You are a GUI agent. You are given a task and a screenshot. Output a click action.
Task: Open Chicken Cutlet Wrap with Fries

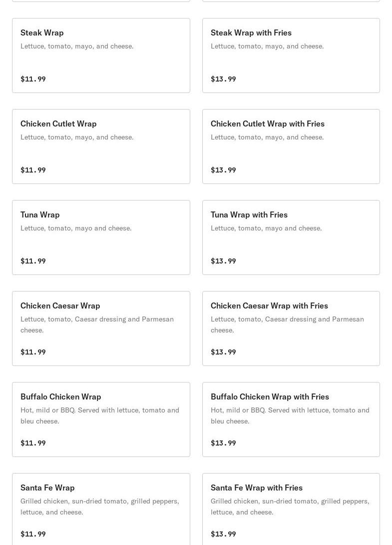click(x=291, y=146)
